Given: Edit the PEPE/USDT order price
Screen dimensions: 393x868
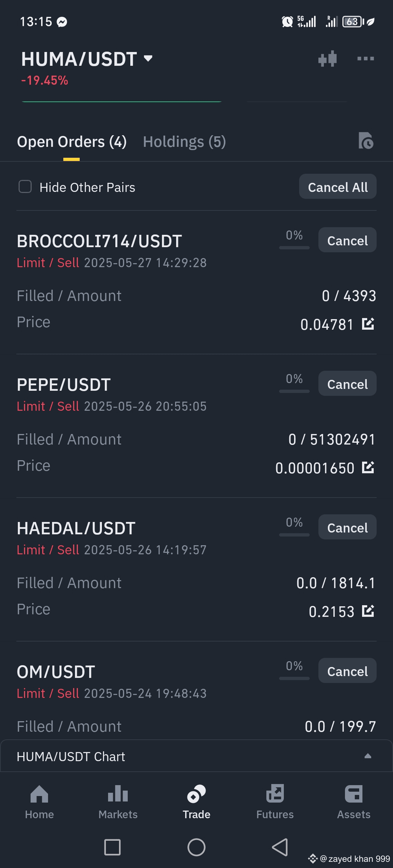Looking at the screenshot, I should pos(368,467).
